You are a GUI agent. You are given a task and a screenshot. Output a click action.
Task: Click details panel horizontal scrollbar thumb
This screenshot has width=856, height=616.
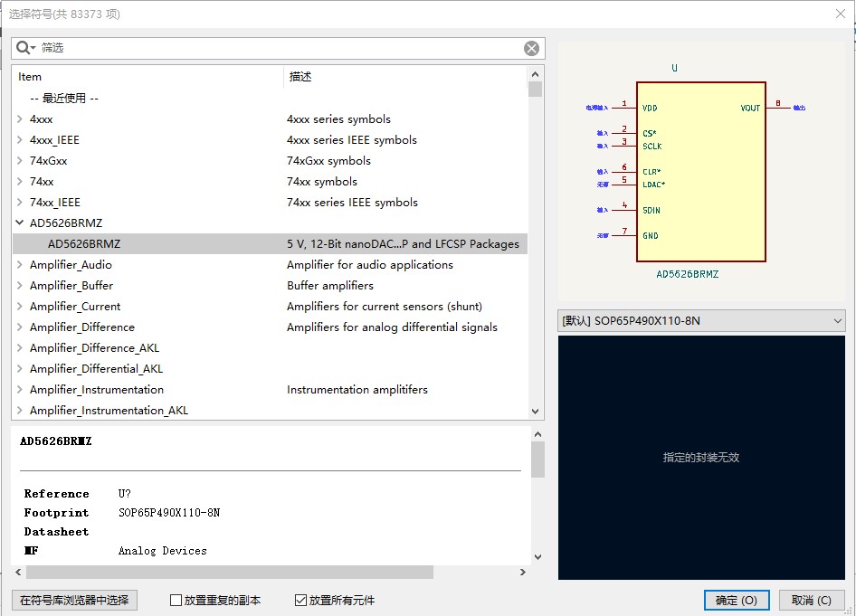click(x=230, y=572)
